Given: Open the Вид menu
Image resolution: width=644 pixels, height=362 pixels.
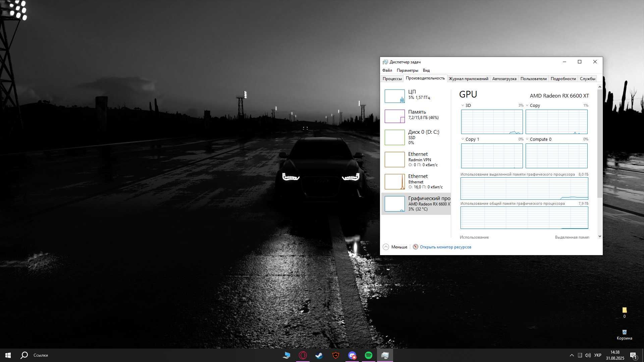Looking at the screenshot, I should (426, 70).
